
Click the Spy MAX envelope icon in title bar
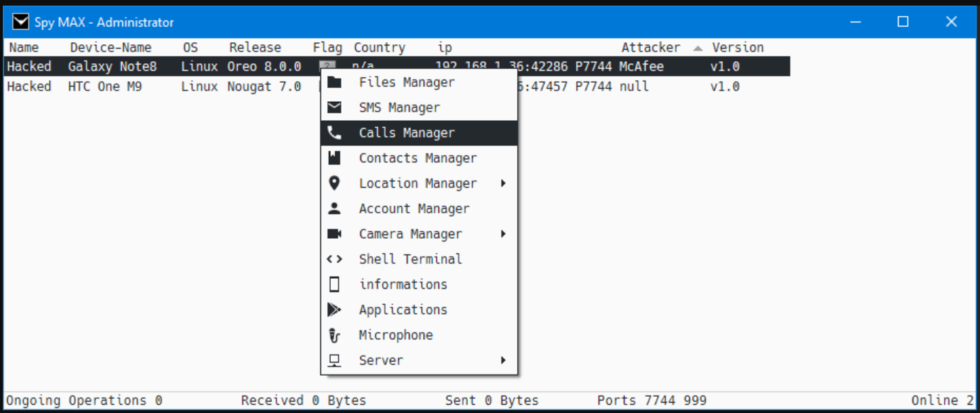[21, 22]
